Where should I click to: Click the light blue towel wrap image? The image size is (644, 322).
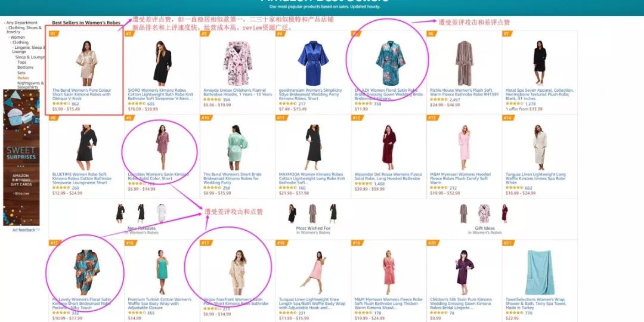coord(540,273)
